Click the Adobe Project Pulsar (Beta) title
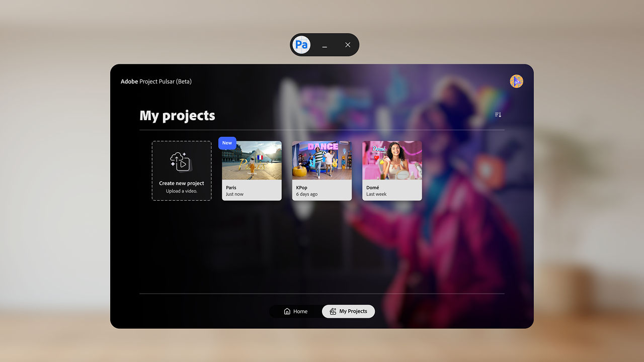Image resolution: width=644 pixels, height=362 pixels. pyautogui.click(x=156, y=81)
